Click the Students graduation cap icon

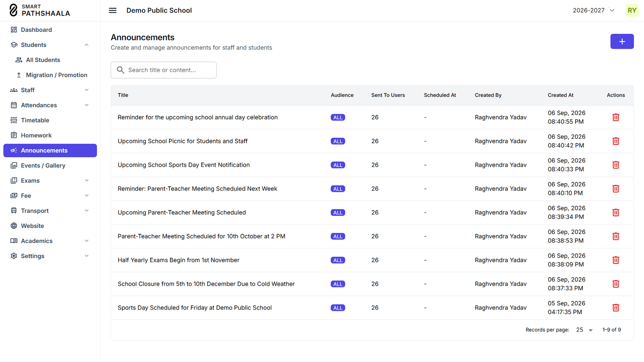14,45
